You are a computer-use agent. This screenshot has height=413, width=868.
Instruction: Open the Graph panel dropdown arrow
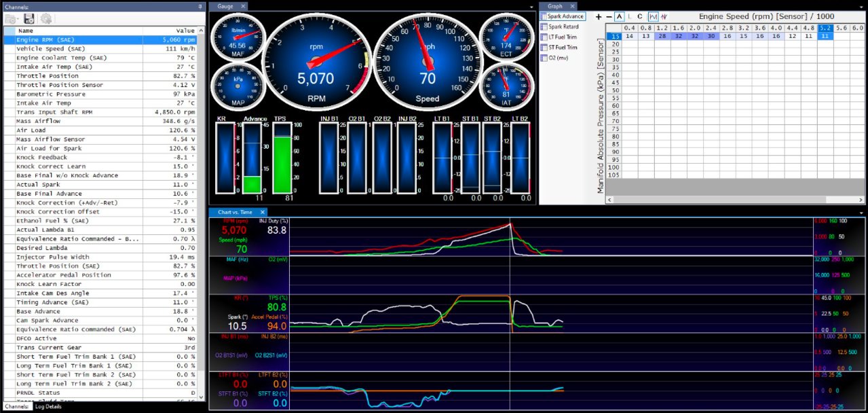click(863, 6)
